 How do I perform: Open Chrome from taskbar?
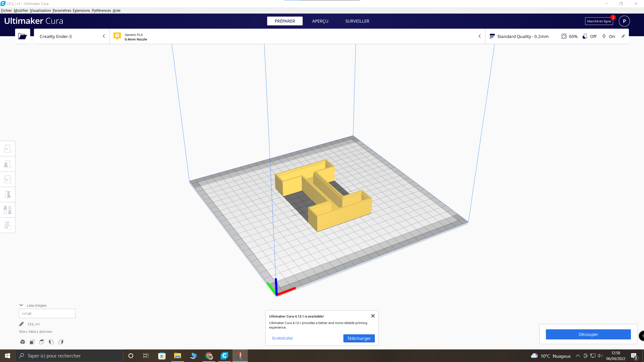[x=209, y=356]
